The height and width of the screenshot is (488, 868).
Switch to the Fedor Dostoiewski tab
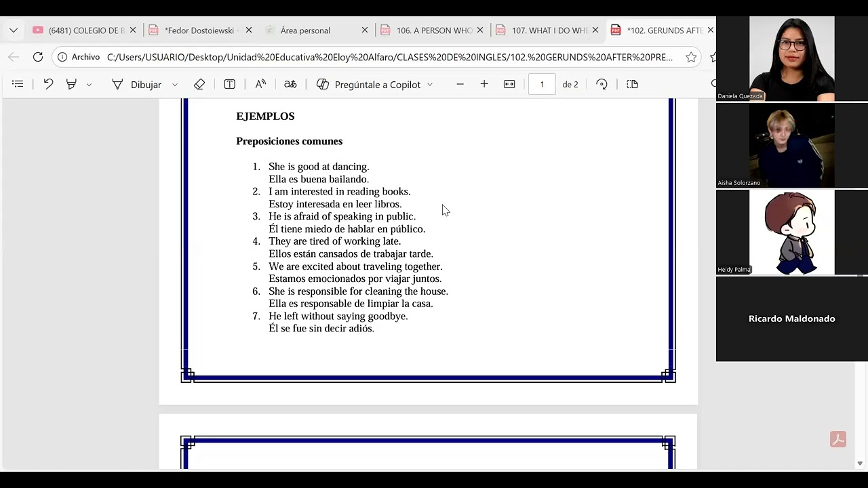[x=200, y=30]
